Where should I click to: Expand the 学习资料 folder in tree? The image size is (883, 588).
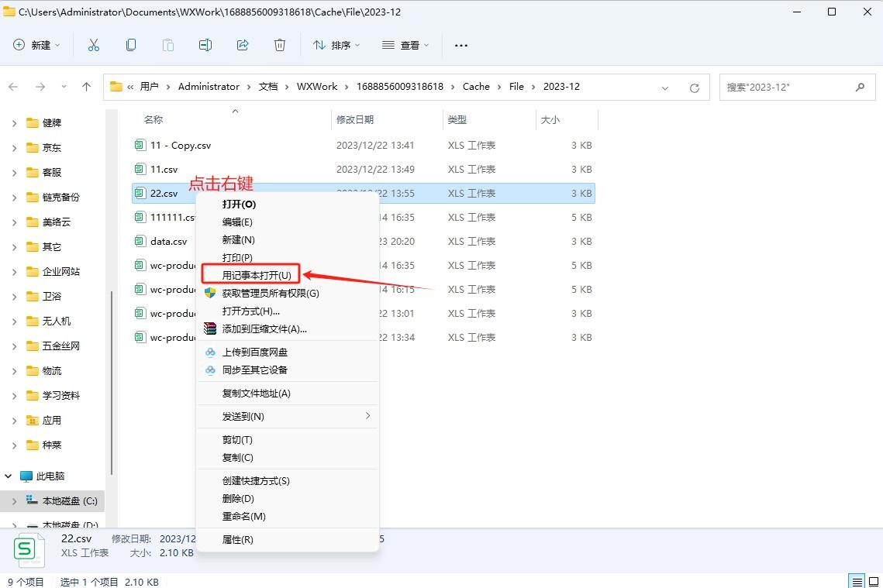(14, 396)
